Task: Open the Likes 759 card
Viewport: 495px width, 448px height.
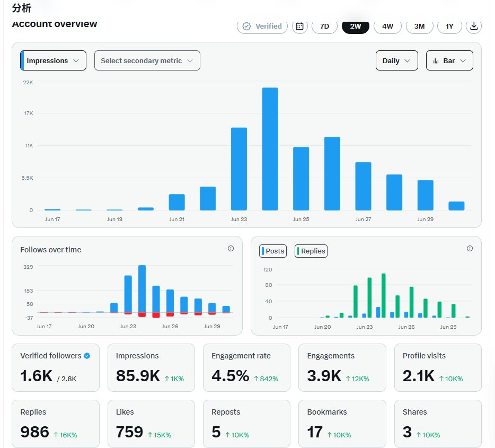Action: [x=151, y=424]
